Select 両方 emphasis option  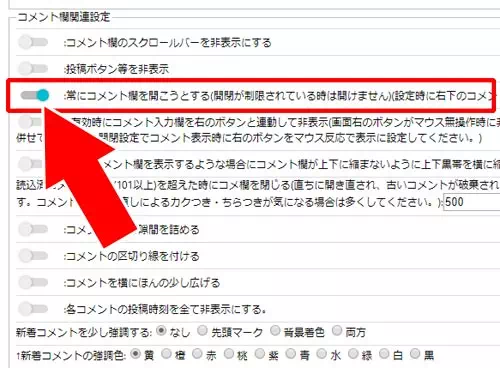(337, 331)
